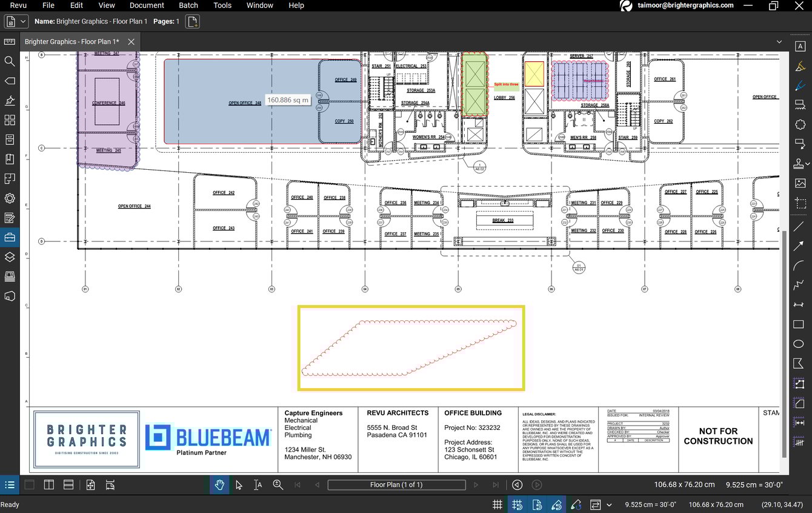Expand the Stamp tool dropdown arrow
Image resolution: width=812 pixels, height=513 pixels.
point(808,163)
